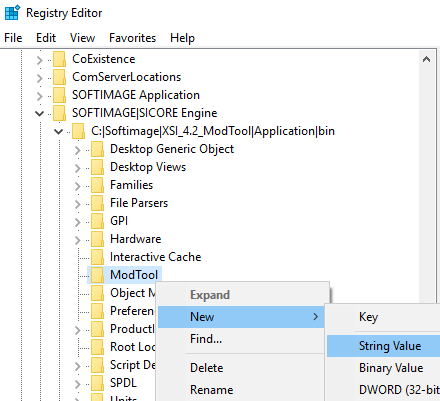
Task: Open the New submenu in context menu
Action: click(x=241, y=317)
